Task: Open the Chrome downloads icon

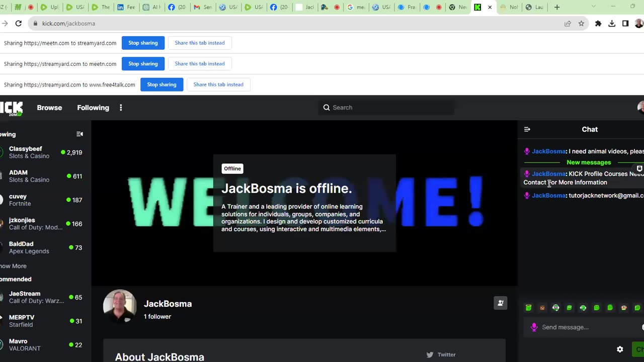Action: (612, 23)
